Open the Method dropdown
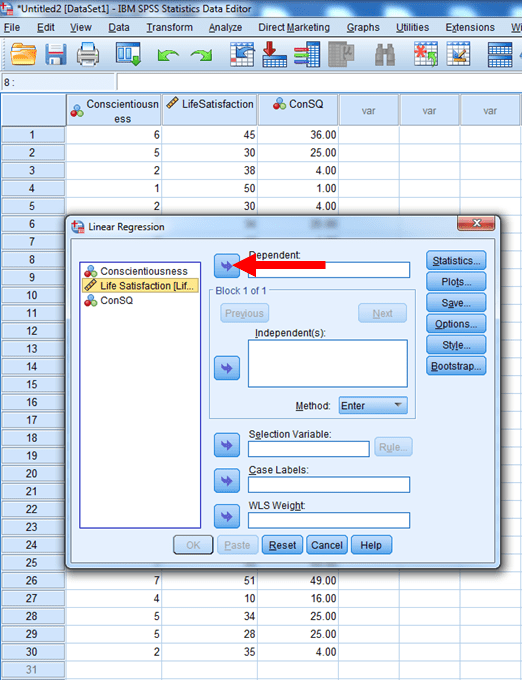This screenshot has width=522, height=680. coord(373,405)
